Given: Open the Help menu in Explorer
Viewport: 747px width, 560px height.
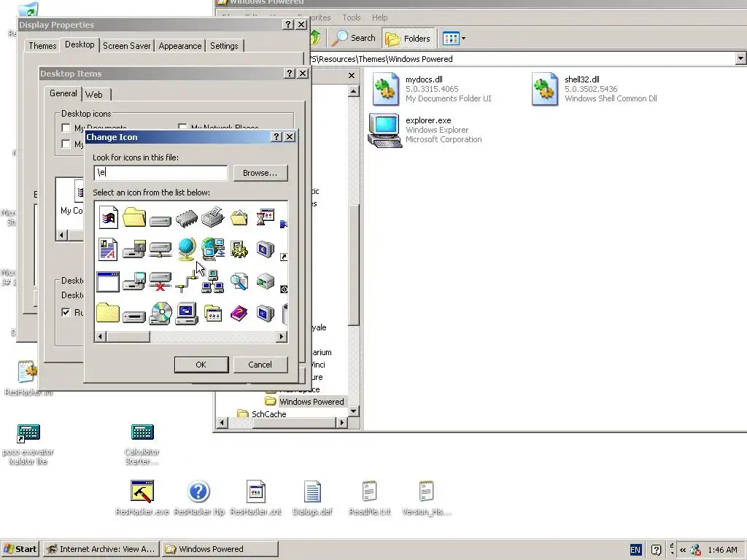Looking at the screenshot, I should click(379, 17).
